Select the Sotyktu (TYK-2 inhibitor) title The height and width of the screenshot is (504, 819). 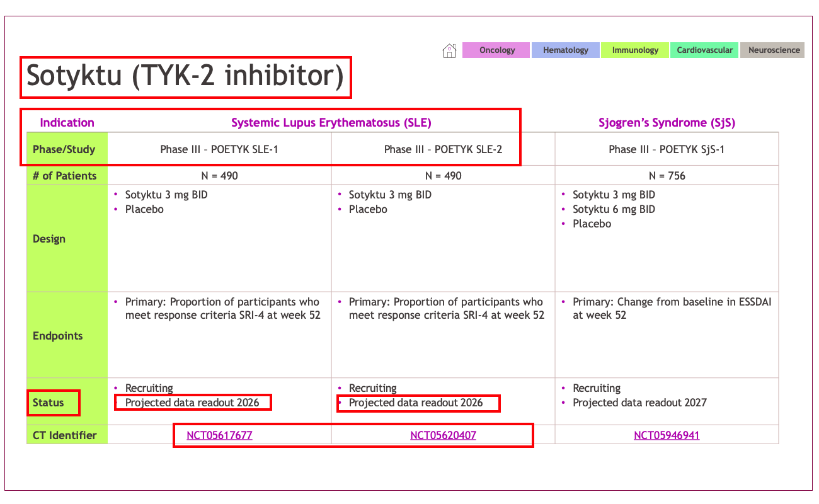pyautogui.click(x=185, y=76)
